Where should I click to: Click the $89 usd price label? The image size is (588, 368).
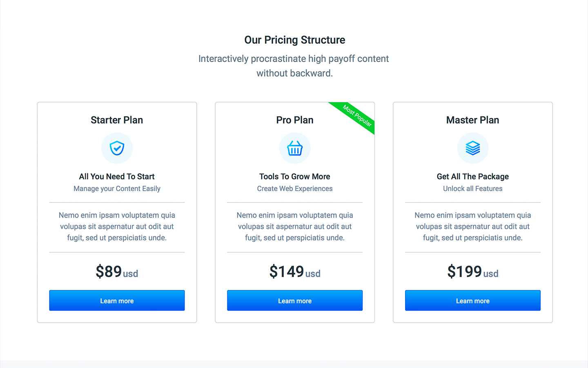(x=117, y=271)
